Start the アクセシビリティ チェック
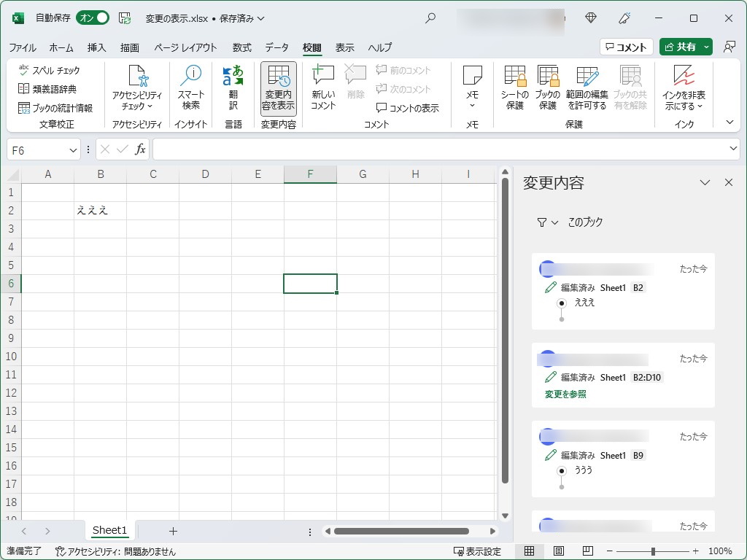This screenshot has width=747, height=560. tap(136, 85)
